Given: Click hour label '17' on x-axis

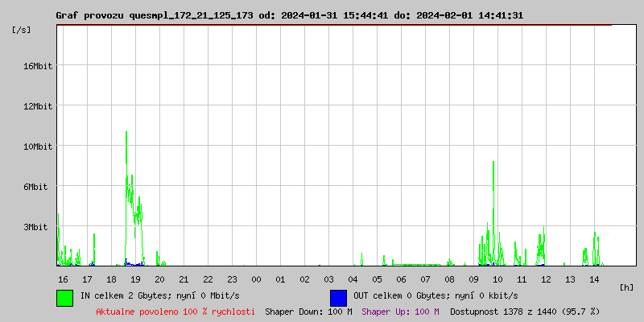Looking at the screenshot, I should point(87,279).
